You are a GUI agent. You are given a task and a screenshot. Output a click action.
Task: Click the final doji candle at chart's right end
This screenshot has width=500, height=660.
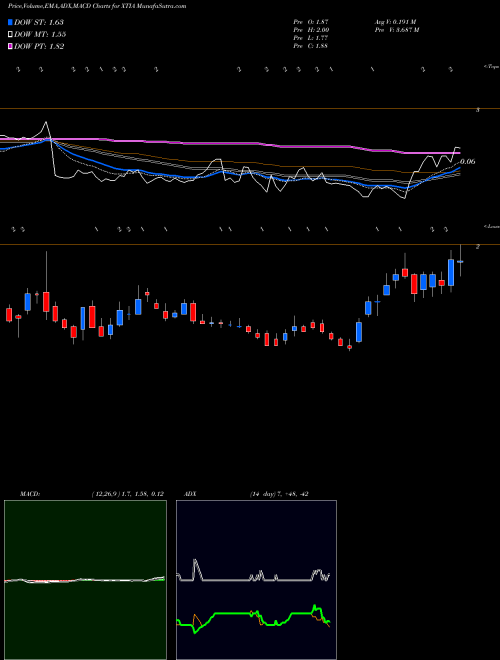(x=460, y=261)
